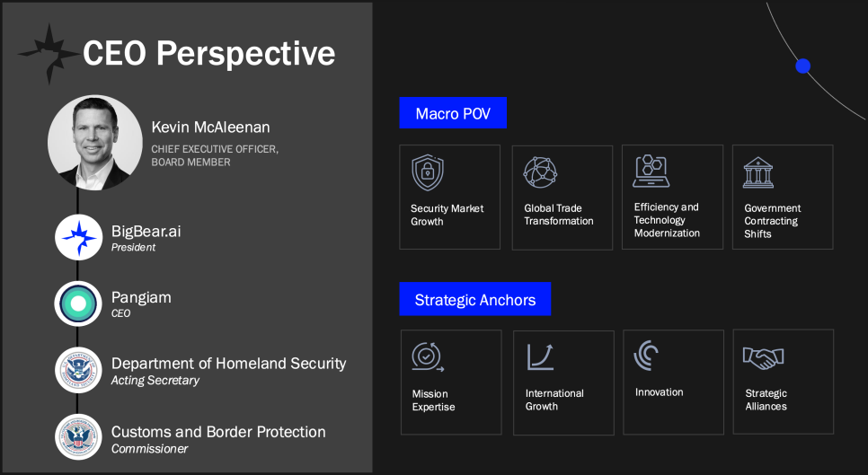Click the laptop hexagons Technology Modernization icon
Image resolution: width=868 pixels, height=475 pixels.
pyautogui.click(x=651, y=171)
